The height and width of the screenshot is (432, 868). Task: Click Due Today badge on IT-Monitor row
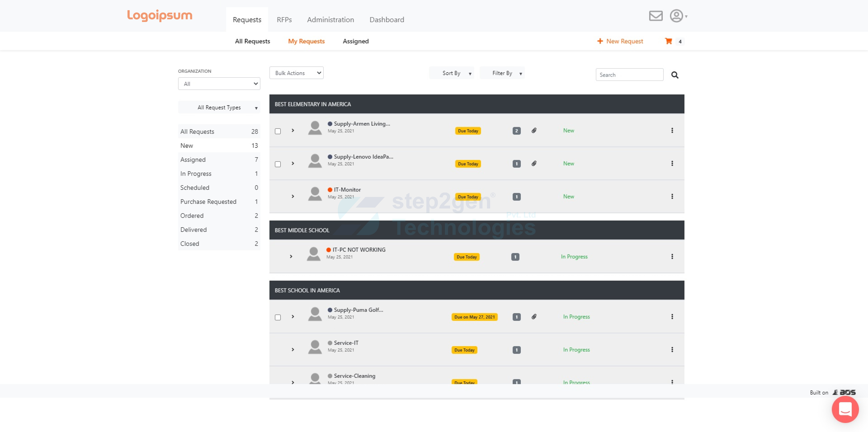[468, 197]
